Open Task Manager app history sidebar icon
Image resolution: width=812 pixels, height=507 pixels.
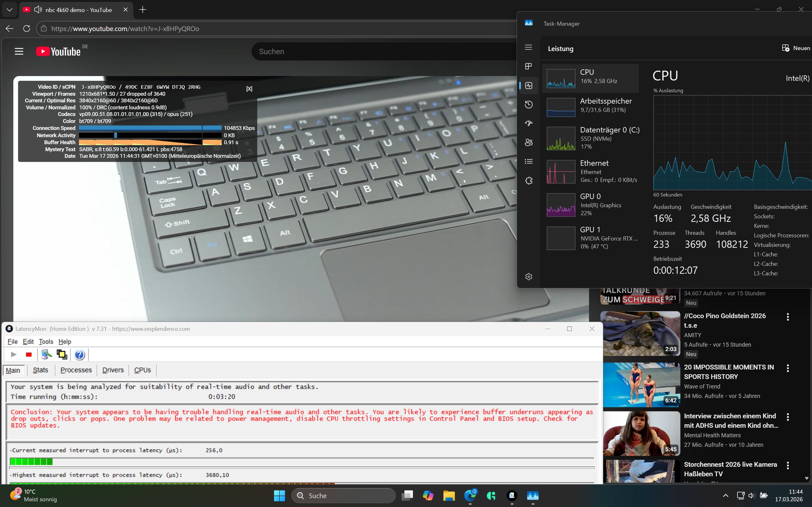(x=528, y=104)
